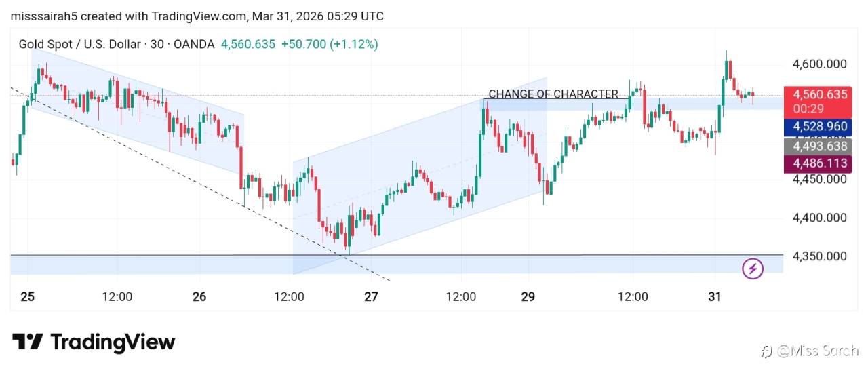The image size is (868, 373).
Task: Click the watermark icon beside @Miss Sarah
Action: pyautogui.click(x=767, y=351)
